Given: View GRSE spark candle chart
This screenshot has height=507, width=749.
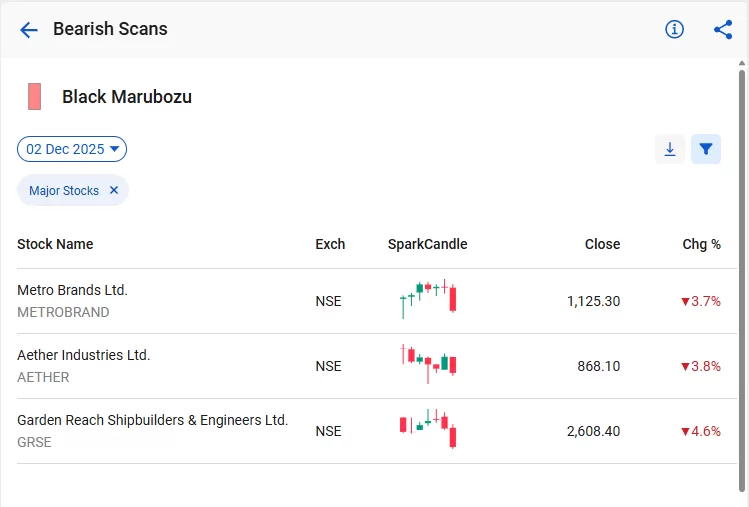Looking at the screenshot, I should coord(428,429).
